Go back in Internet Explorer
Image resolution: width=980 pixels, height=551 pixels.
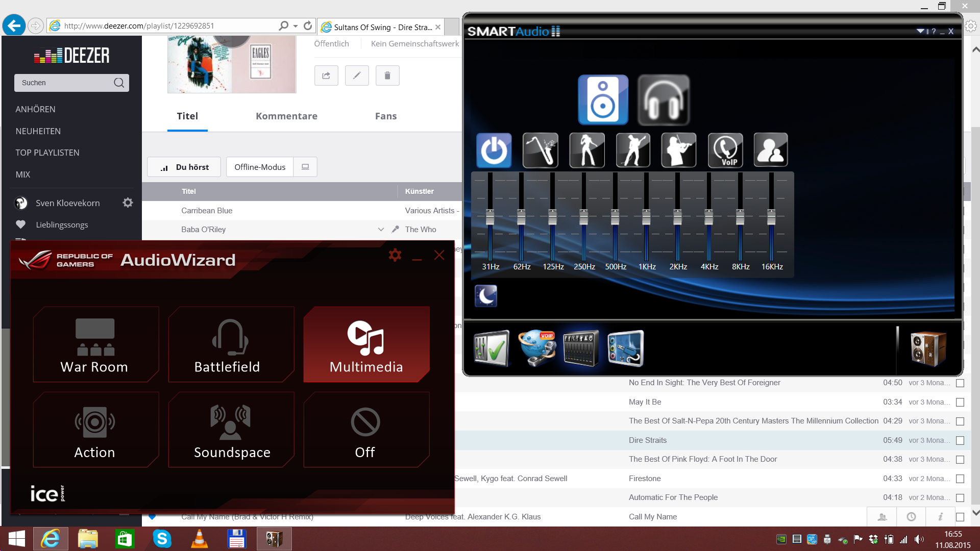click(x=14, y=25)
